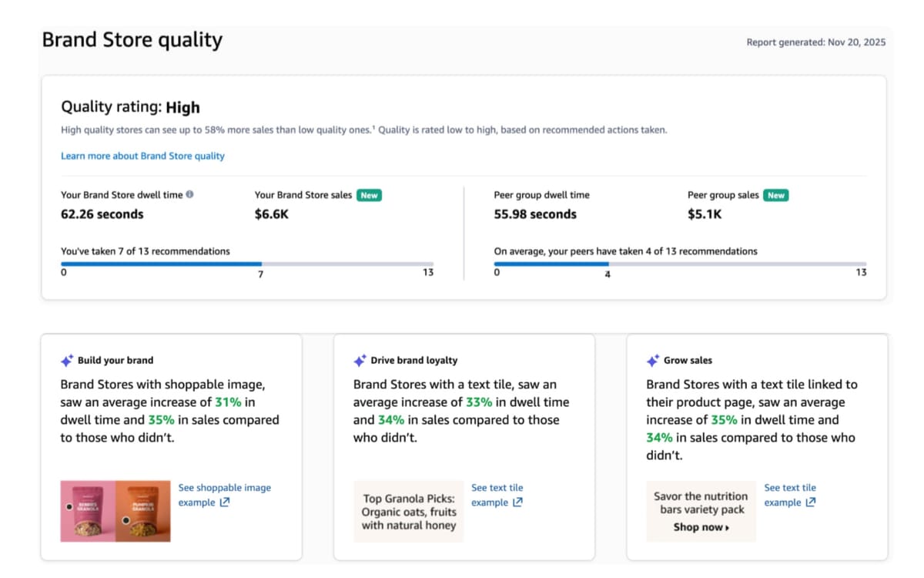
Task: Click the New badge beside Your Brand Store sales
Action: tap(368, 195)
